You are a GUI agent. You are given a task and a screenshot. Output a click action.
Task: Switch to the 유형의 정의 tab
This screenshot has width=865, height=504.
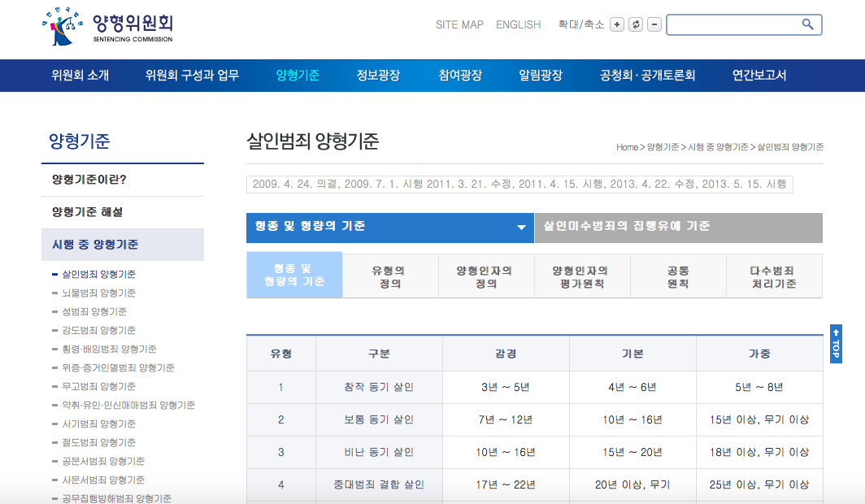pyautogui.click(x=390, y=276)
